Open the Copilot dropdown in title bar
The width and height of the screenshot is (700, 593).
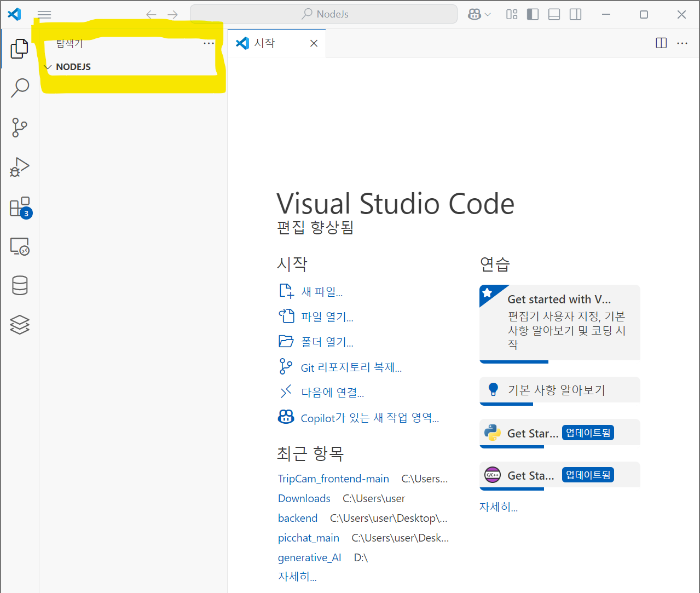[479, 14]
